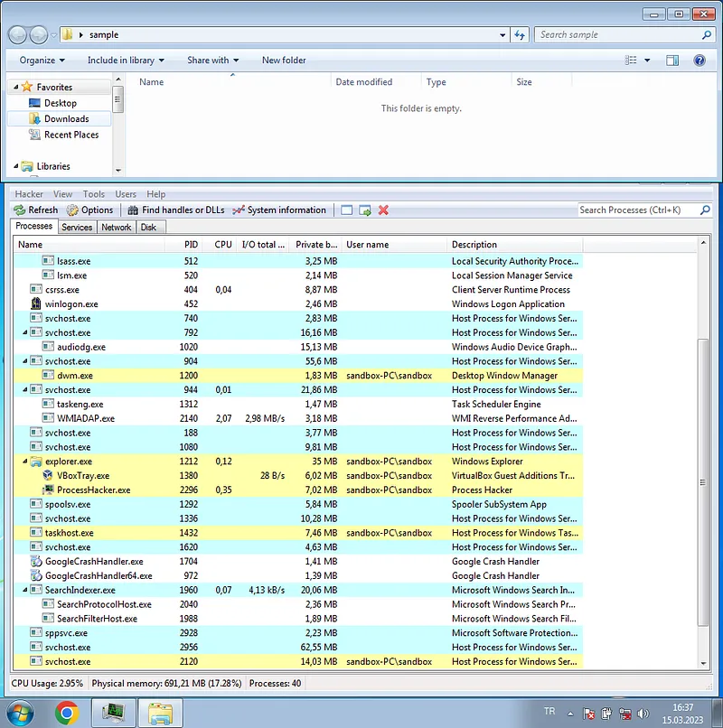Viewport: 723px width, 728px height.
Task: Open the Users menu
Action: tap(126, 194)
